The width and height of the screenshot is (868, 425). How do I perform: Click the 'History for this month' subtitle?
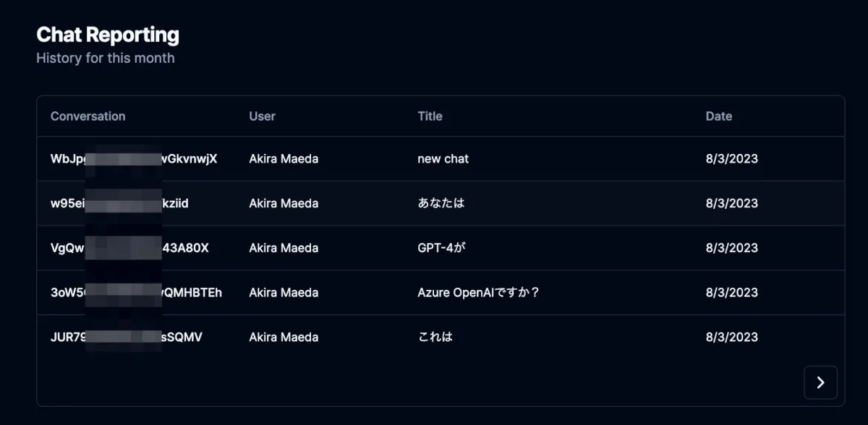pos(106,58)
